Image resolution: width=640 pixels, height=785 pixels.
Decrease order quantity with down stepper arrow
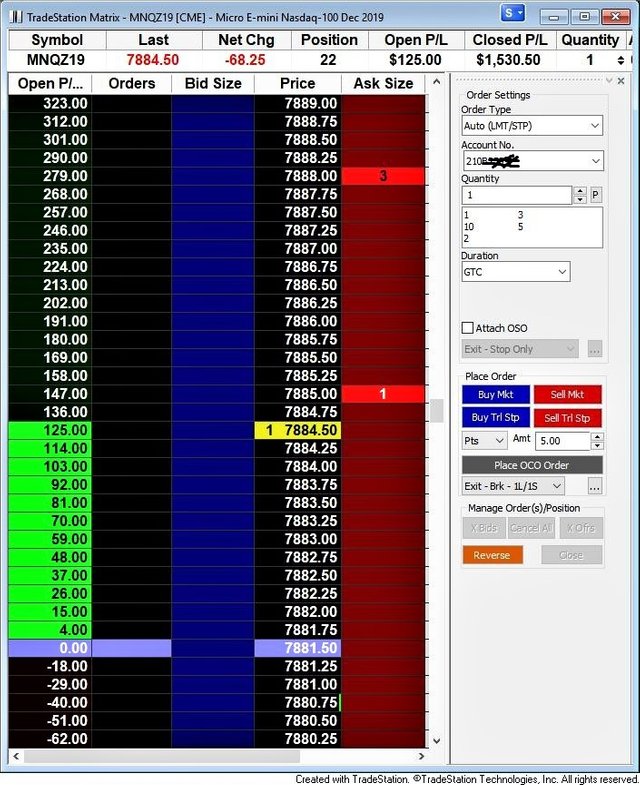(x=580, y=199)
